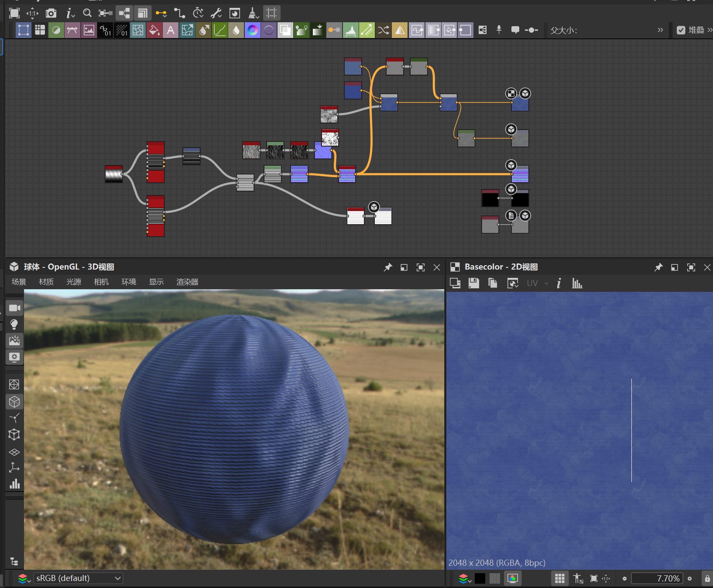Image resolution: width=713 pixels, height=588 pixels.
Task: Toggle the zoom lock icon in 2D view
Action: pyautogui.click(x=707, y=578)
